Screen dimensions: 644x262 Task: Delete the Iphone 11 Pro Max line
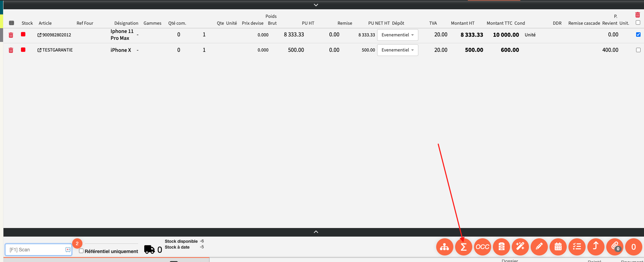tap(11, 35)
